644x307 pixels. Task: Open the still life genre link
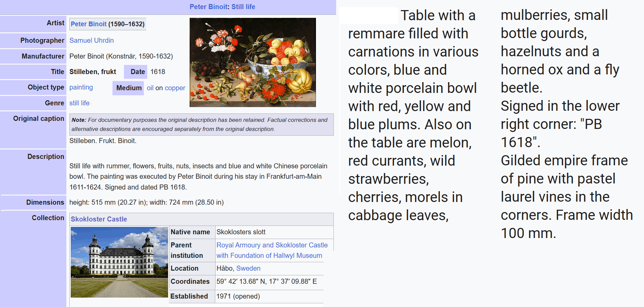pos(79,103)
